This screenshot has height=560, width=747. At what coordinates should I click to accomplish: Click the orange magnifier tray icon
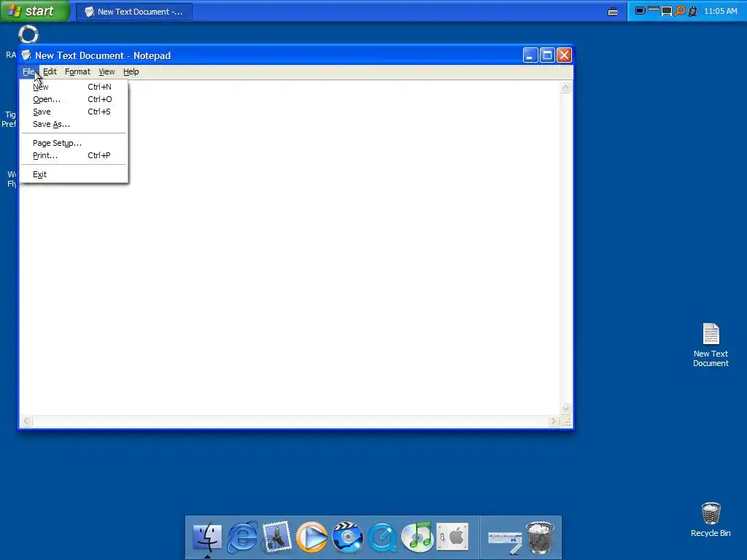(x=680, y=10)
